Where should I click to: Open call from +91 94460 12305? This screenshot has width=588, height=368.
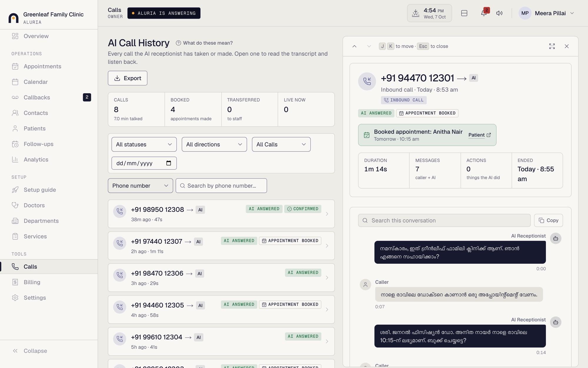tap(221, 309)
